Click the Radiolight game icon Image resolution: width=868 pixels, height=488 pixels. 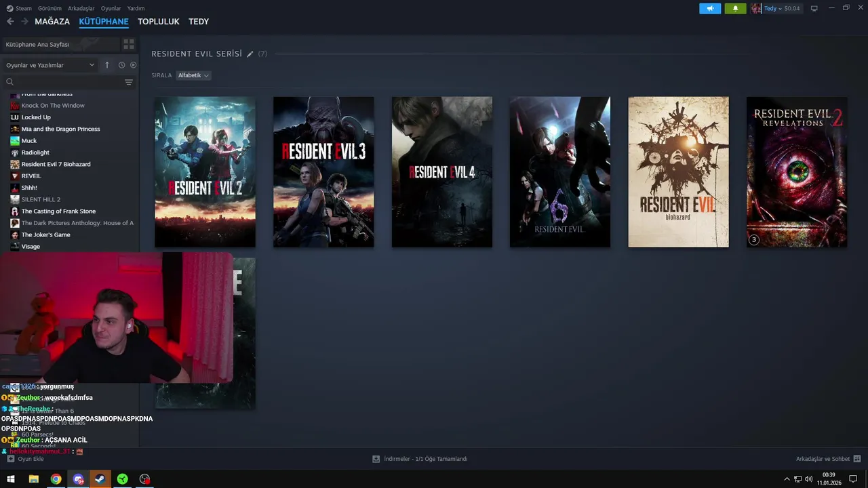[x=15, y=152]
